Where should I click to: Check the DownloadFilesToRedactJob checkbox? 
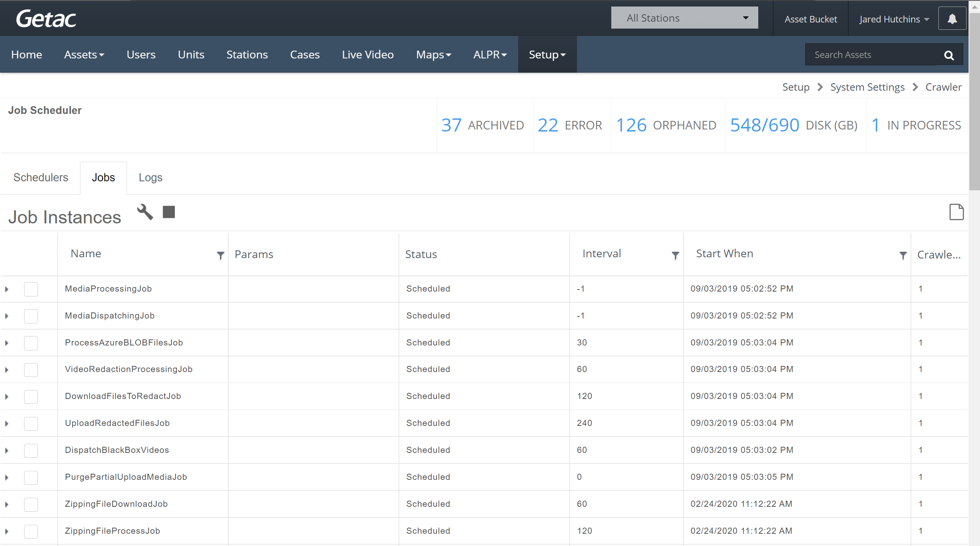pos(31,397)
